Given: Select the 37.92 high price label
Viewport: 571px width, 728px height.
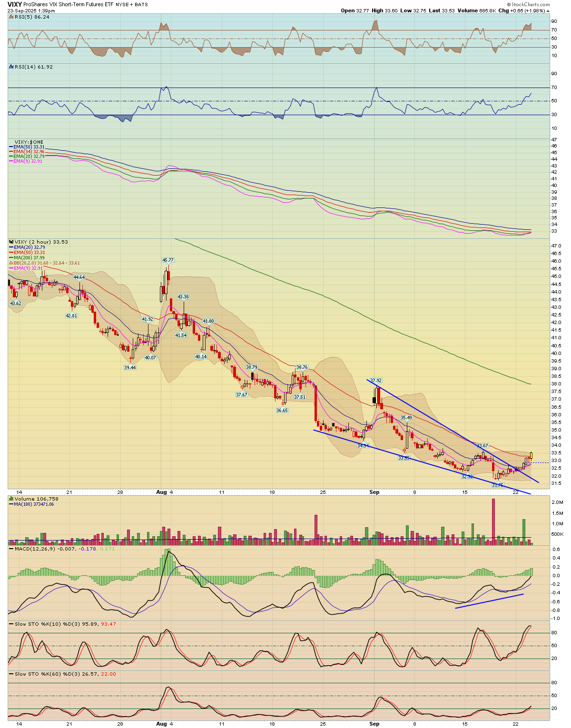Looking at the screenshot, I should pyautogui.click(x=376, y=381).
